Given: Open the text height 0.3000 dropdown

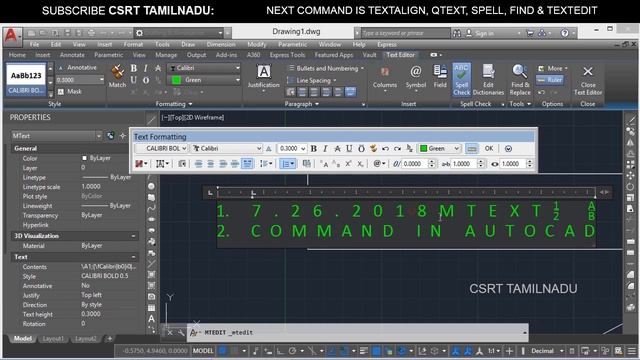Looking at the screenshot, I should pyautogui.click(x=292, y=149).
